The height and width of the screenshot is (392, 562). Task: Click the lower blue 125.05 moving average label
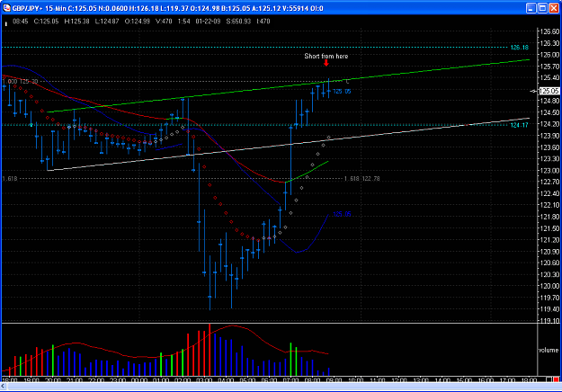point(342,214)
